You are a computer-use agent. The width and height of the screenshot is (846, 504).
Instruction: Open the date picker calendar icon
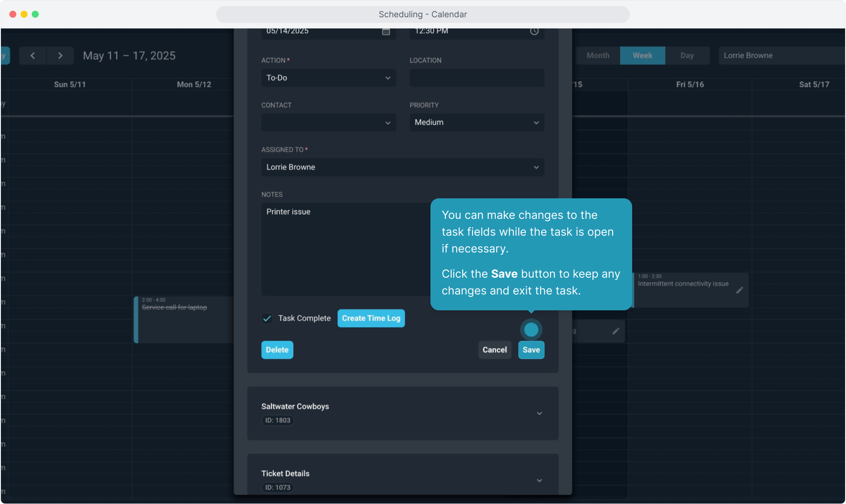point(386,31)
